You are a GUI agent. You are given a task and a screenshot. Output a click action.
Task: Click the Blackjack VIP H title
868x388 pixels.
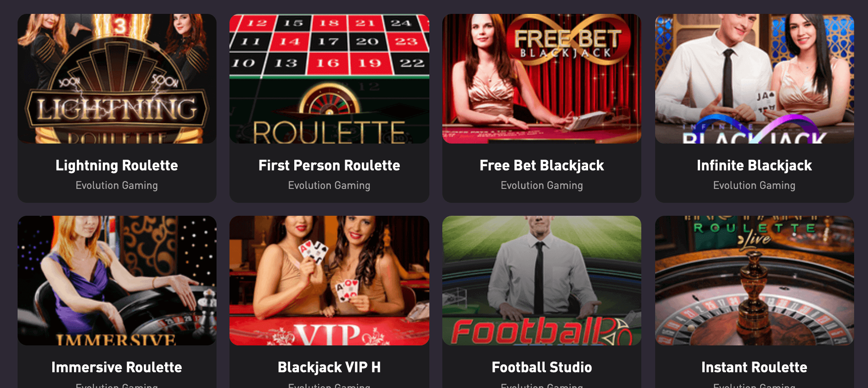coord(329,368)
